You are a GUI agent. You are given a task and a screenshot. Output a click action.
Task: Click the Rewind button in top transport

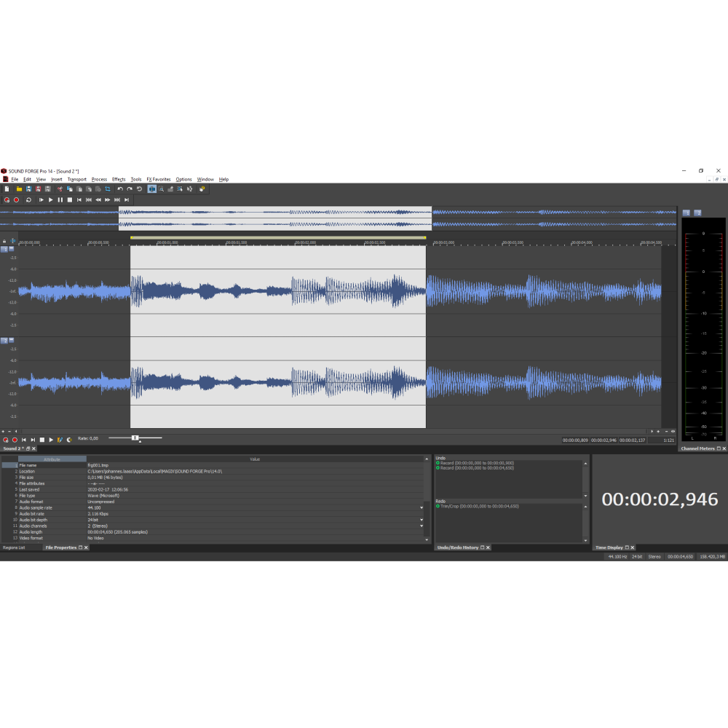coord(98,199)
